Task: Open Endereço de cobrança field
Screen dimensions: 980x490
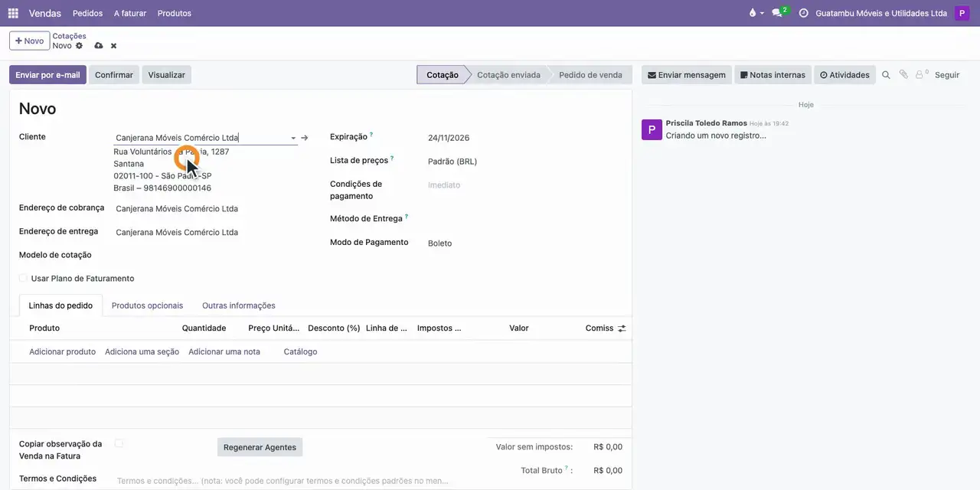Action: pyautogui.click(x=205, y=209)
